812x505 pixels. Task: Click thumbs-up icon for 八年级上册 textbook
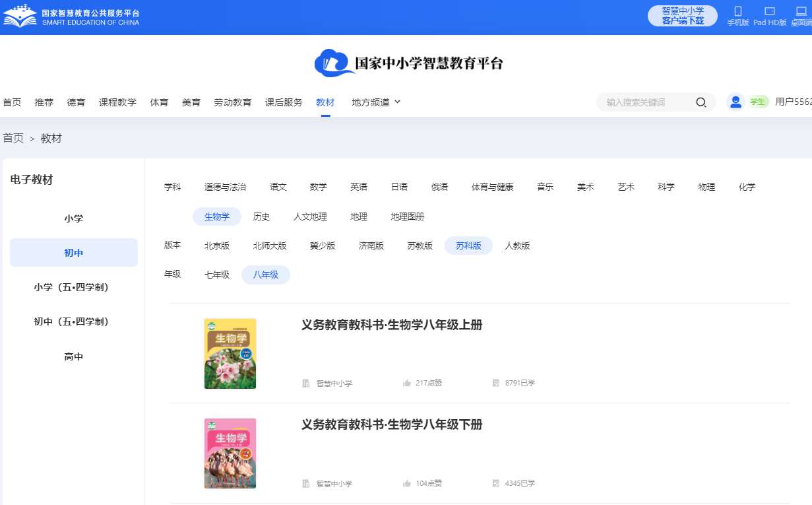[x=407, y=383]
